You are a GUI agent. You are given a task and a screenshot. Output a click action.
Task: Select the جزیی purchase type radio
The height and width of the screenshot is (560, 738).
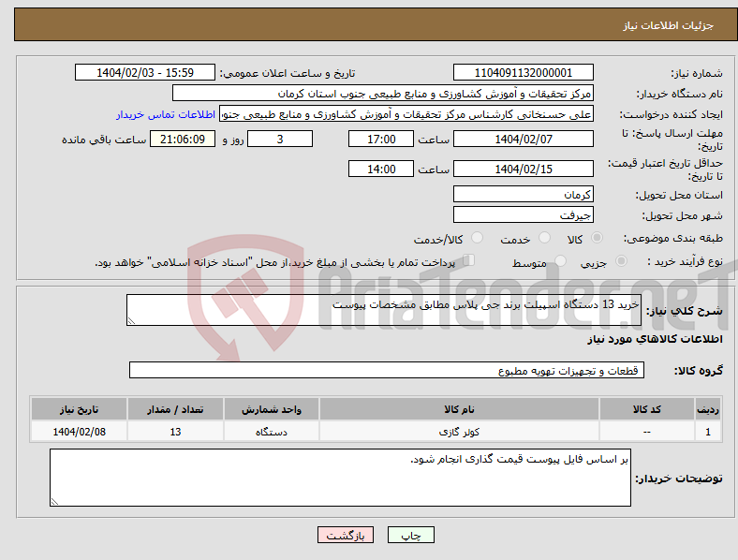point(621,260)
